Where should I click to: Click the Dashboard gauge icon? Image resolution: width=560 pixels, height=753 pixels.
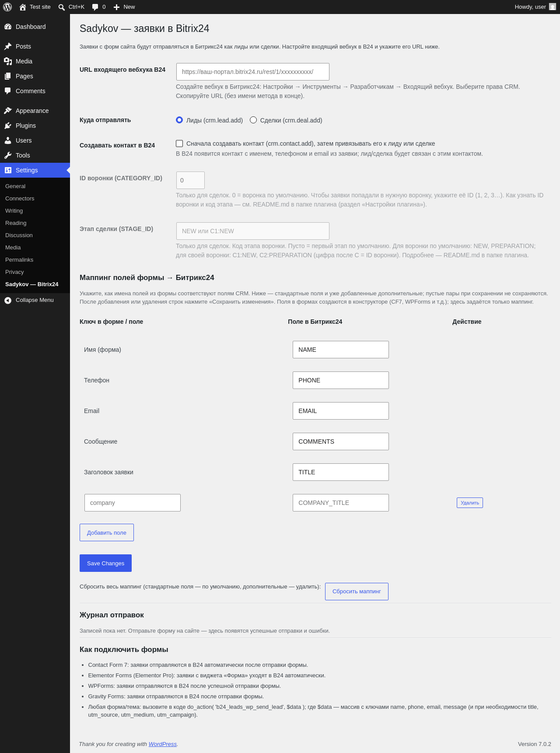[8, 27]
